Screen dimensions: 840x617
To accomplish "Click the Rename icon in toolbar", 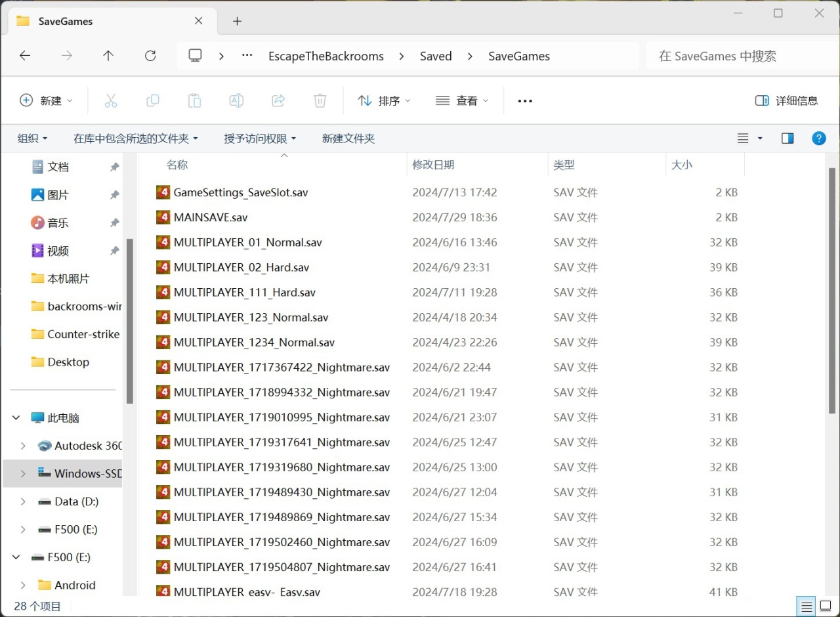I will (236, 100).
